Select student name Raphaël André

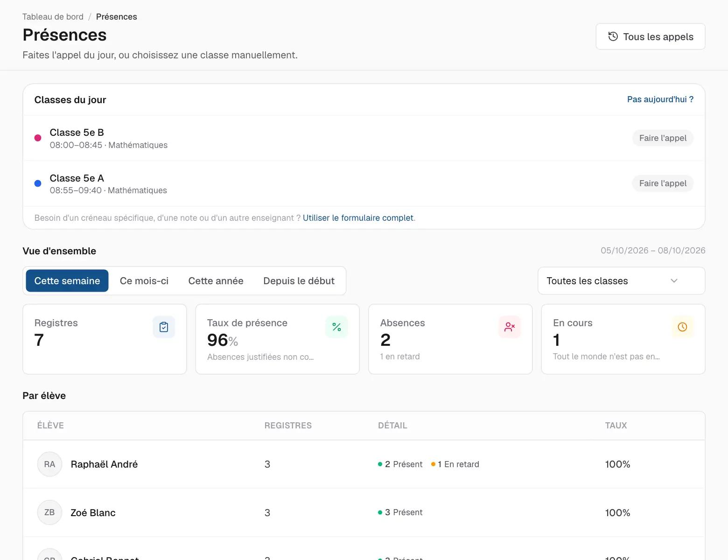point(104,464)
